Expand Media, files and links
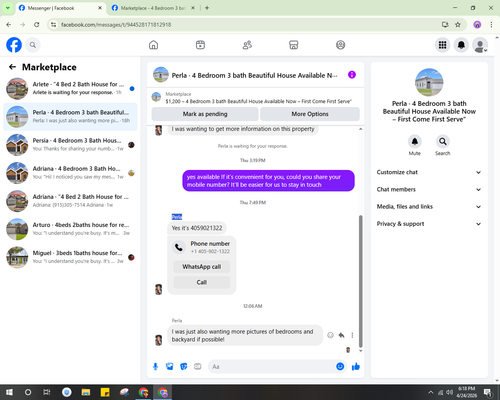500x400 pixels. point(429,207)
